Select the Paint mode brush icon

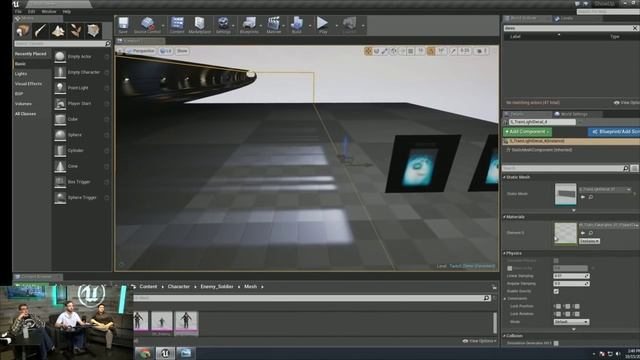click(40, 31)
